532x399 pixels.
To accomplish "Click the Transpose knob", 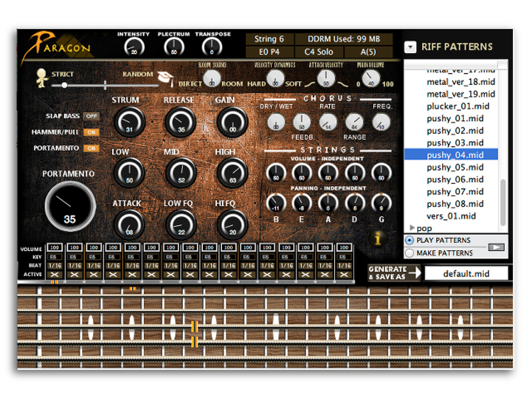I will [x=211, y=47].
